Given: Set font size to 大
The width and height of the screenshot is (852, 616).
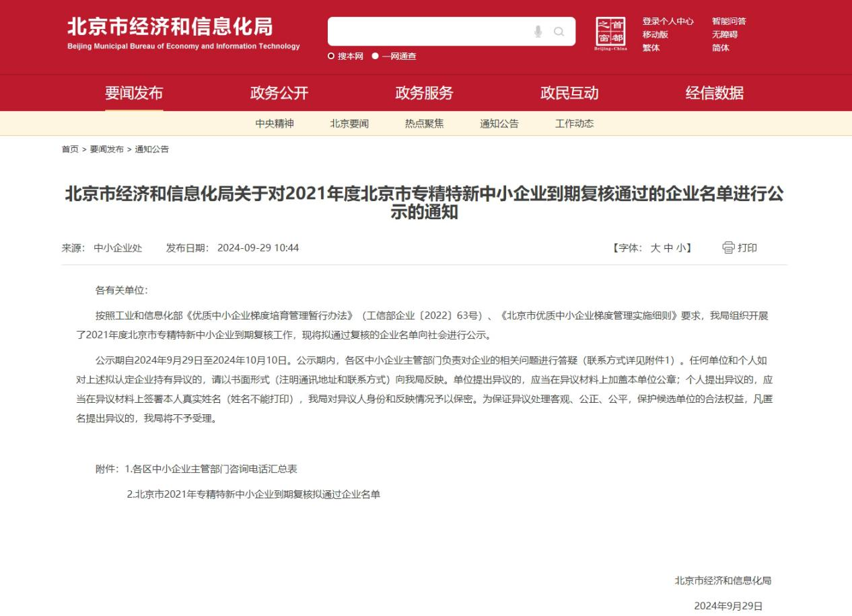Looking at the screenshot, I should (655, 248).
